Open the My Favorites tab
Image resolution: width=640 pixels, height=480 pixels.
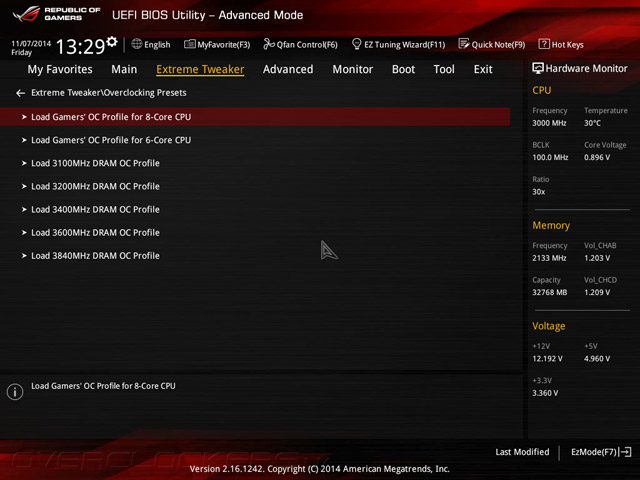tap(60, 69)
